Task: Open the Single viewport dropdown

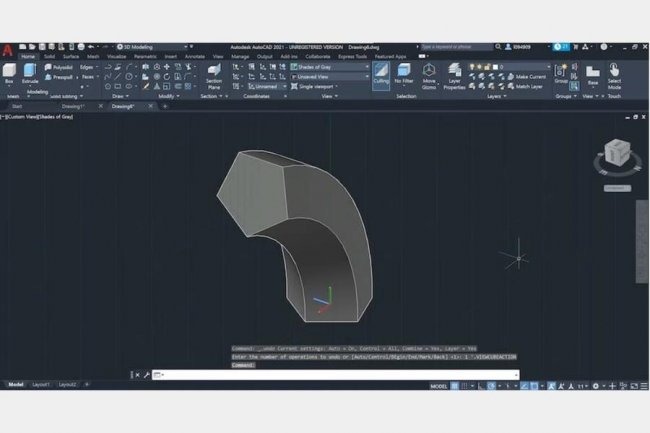Action: tap(314, 87)
